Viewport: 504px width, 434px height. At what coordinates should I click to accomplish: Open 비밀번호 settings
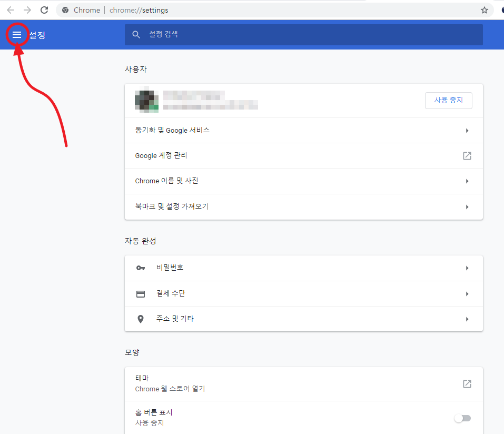coord(304,268)
